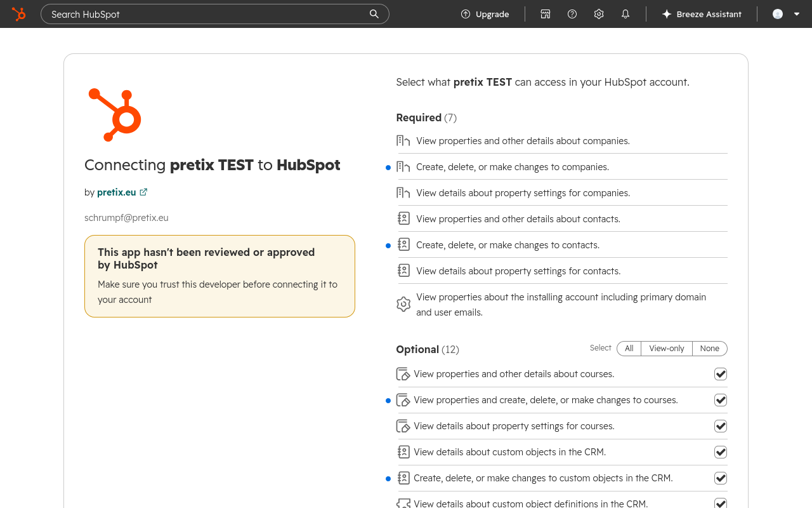The width and height of the screenshot is (812, 508).
Task: Open Breeze Assistant
Action: 702,14
